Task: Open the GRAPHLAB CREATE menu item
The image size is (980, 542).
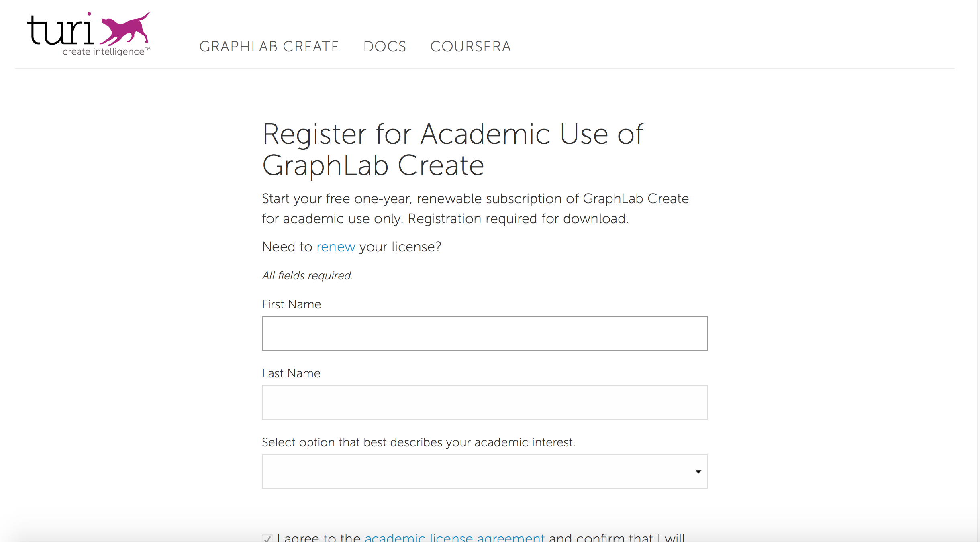Action: coord(269,47)
